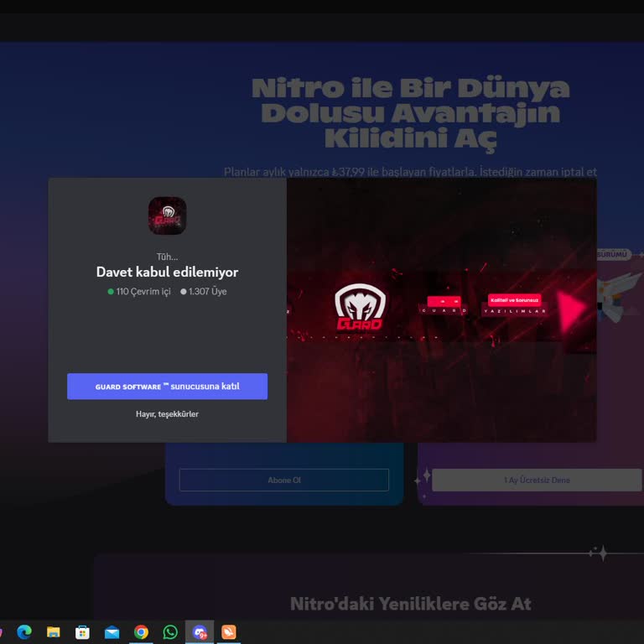Click the 'Abone Ol' button behind dialog
Screen dimensions: 644x644
click(x=283, y=480)
